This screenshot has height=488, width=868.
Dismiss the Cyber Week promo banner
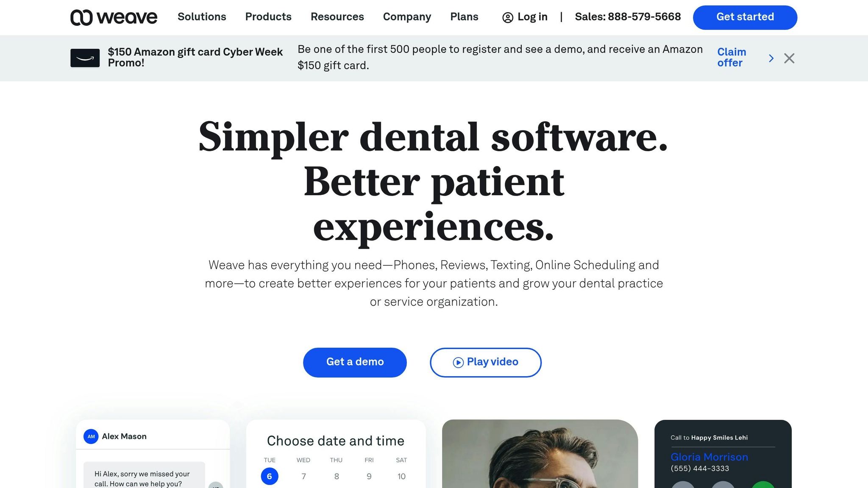point(789,58)
